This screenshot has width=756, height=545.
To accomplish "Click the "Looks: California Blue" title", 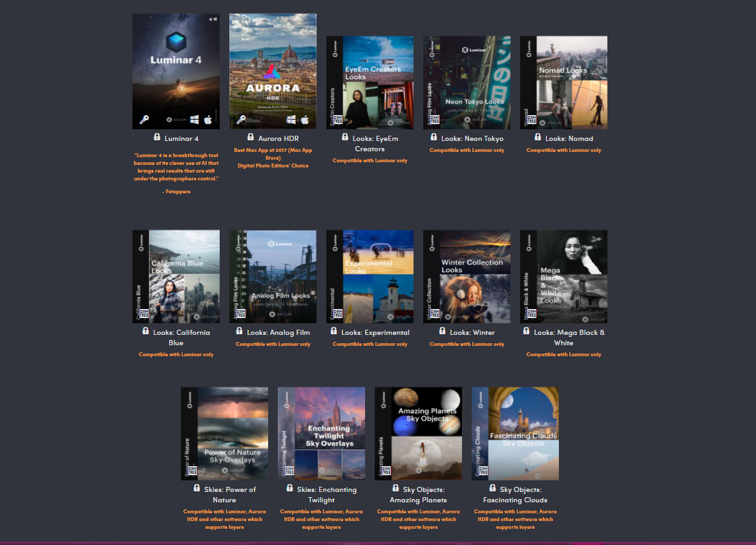I will tap(182, 337).
